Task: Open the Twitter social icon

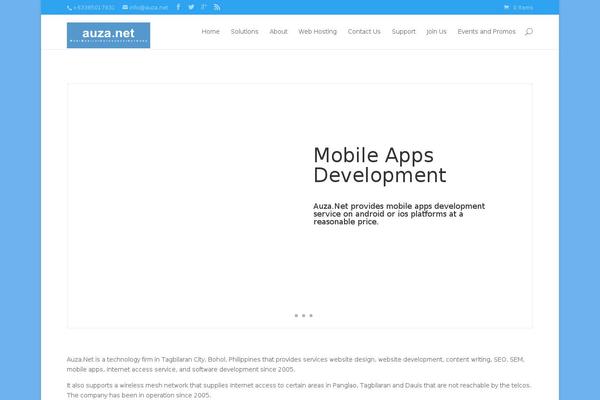Action: tap(191, 7)
